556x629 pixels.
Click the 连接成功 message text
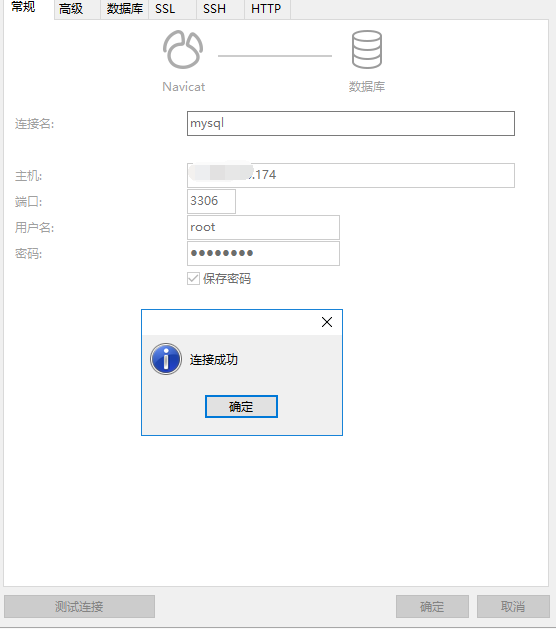214,360
